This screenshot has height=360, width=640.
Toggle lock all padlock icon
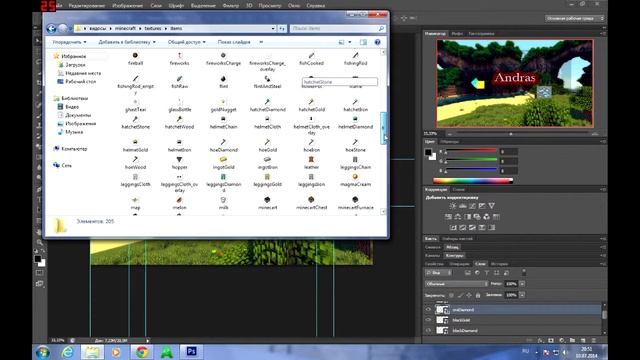(x=478, y=295)
